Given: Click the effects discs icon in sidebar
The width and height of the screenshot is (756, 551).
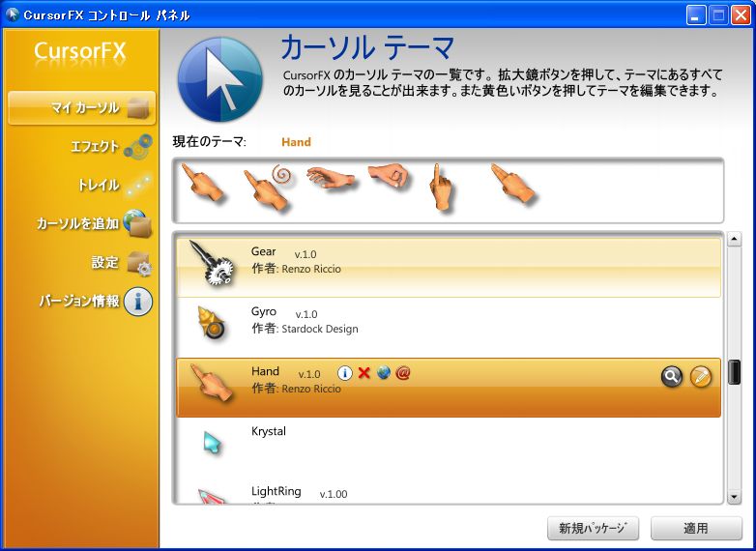Looking at the screenshot, I should point(138,146).
